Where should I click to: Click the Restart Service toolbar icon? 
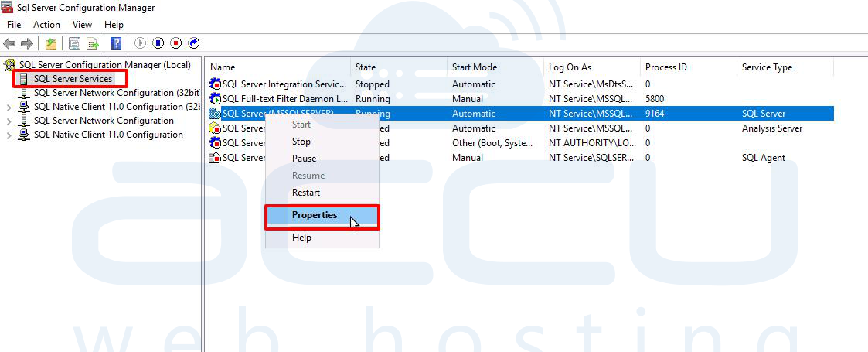click(194, 43)
